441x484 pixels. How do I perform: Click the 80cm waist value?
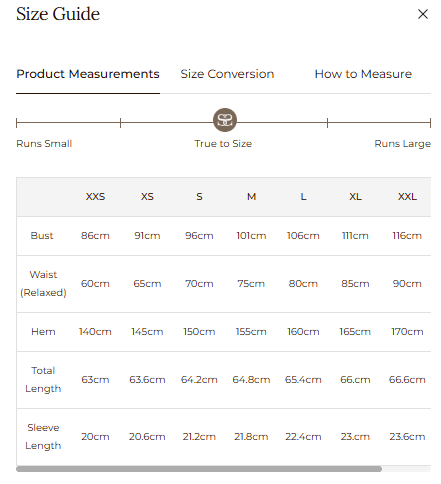click(x=303, y=284)
